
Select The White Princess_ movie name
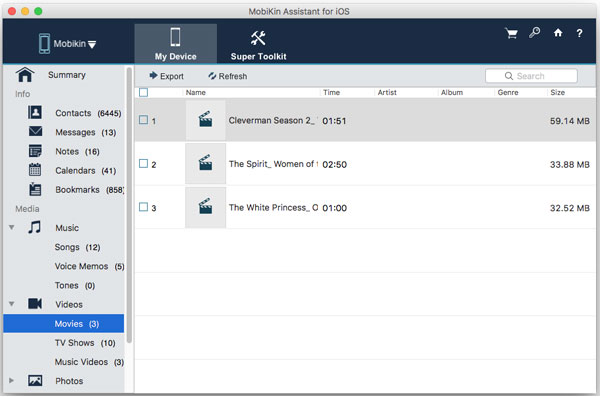click(x=273, y=207)
